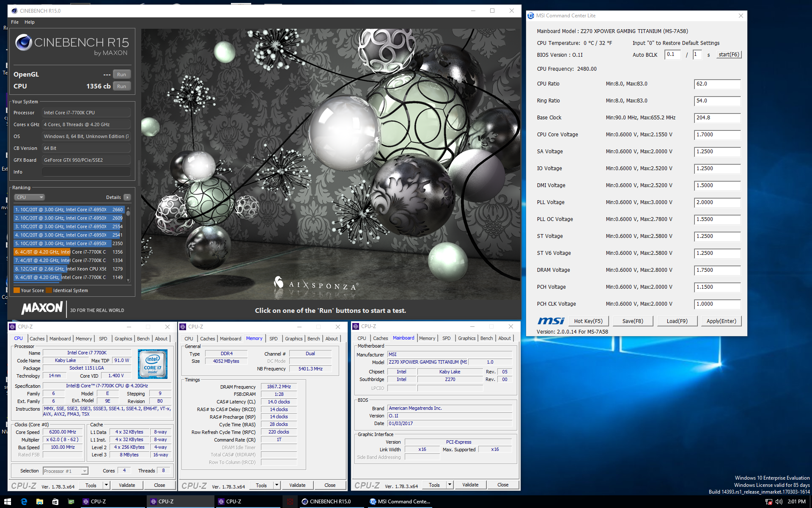The height and width of the screenshot is (508, 812).
Task: Expand Tools dropdown arrow in right CPU-Z
Action: pyautogui.click(x=450, y=485)
